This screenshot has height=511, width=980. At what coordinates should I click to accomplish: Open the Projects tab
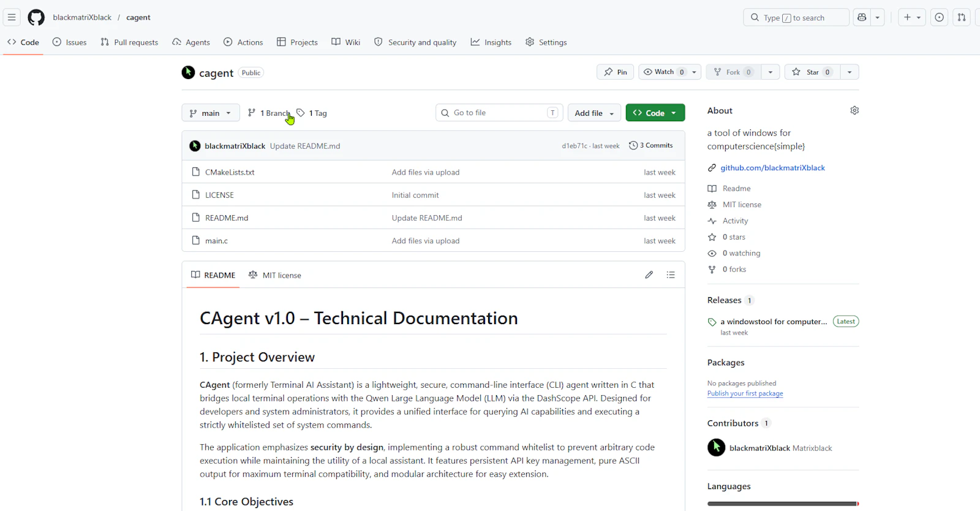point(297,42)
